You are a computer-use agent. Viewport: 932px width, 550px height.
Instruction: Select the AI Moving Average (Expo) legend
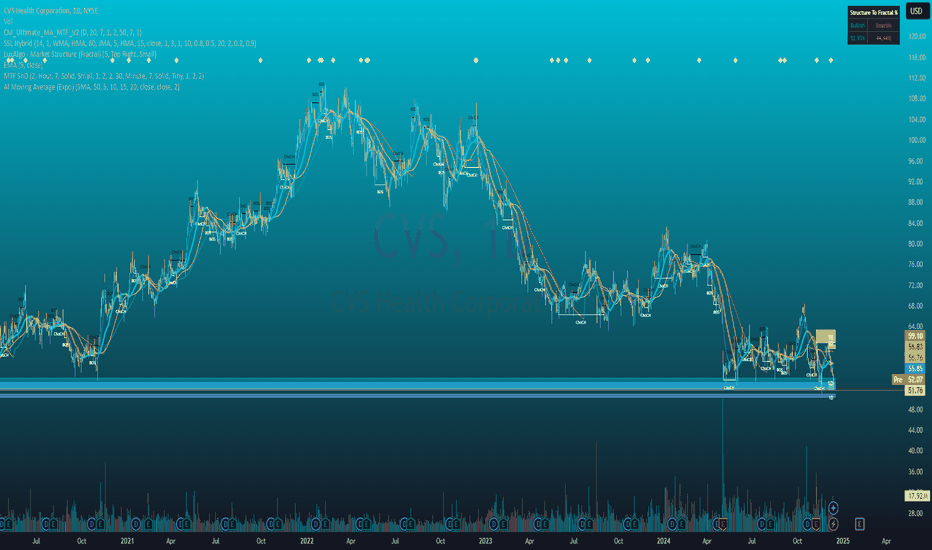[x=91, y=87]
